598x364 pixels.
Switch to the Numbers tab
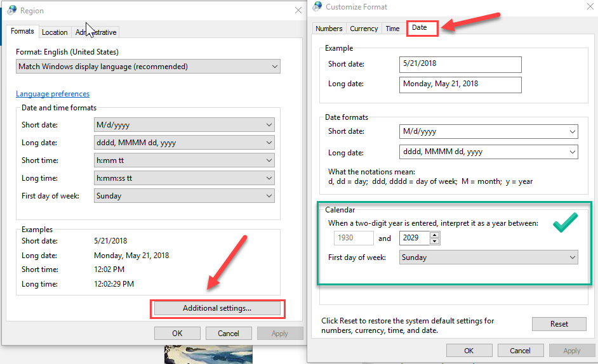coord(329,29)
